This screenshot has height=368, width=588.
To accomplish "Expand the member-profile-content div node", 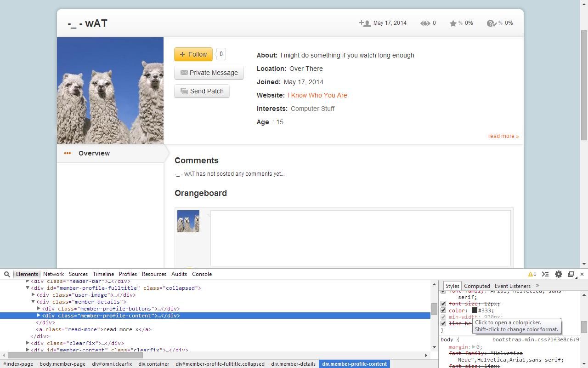I will [x=39, y=316].
